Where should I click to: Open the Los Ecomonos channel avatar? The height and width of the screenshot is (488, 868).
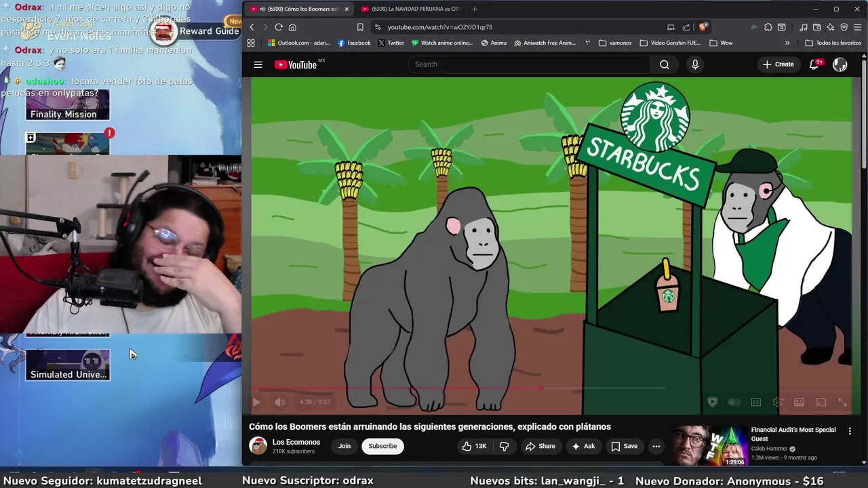pos(258,446)
